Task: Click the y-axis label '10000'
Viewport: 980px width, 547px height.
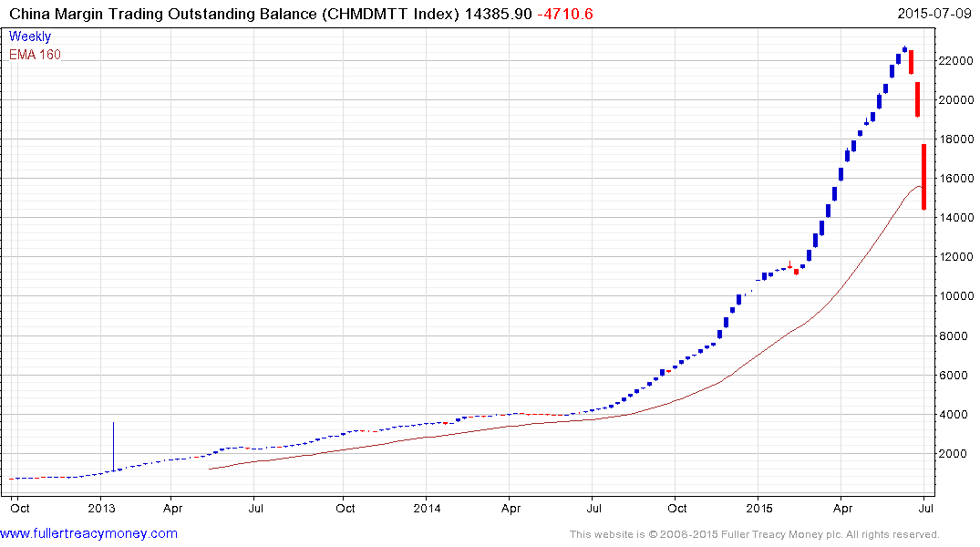Action: (955, 295)
